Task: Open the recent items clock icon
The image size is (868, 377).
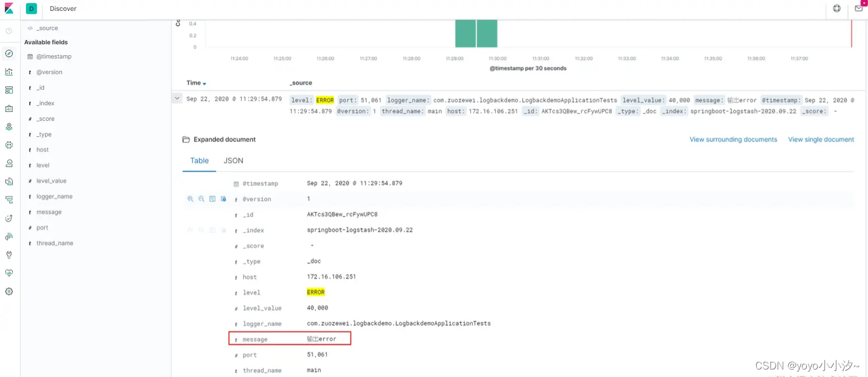Action: (9, 30)
